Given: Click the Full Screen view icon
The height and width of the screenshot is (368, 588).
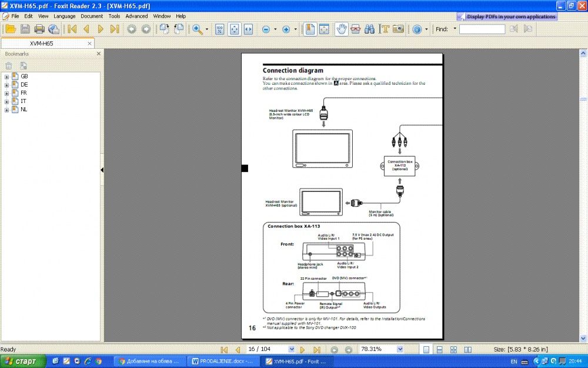Looking at the screenshot, I should 324,29.
